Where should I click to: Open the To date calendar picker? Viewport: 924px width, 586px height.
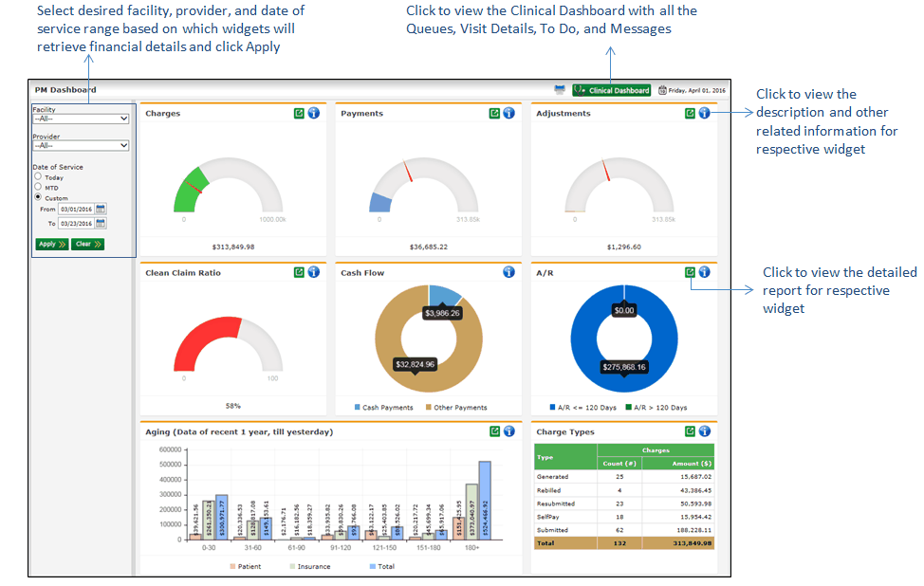coord(101,223)
